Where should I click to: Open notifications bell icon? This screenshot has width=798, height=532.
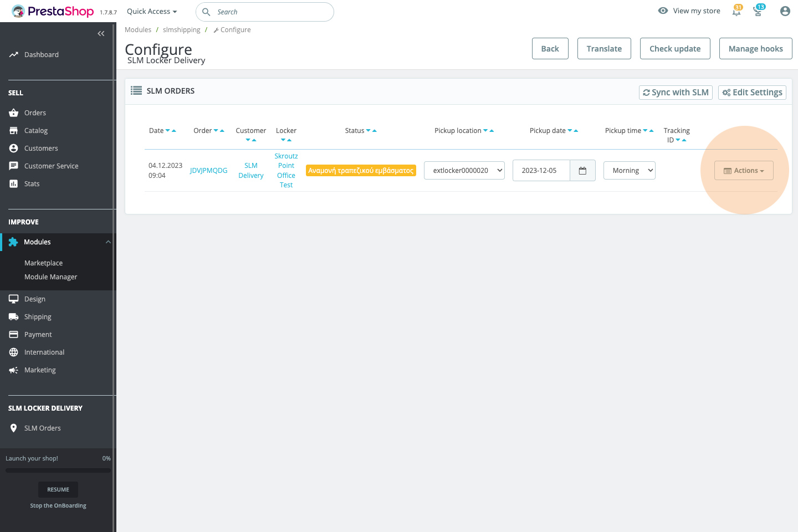point(736,11)
